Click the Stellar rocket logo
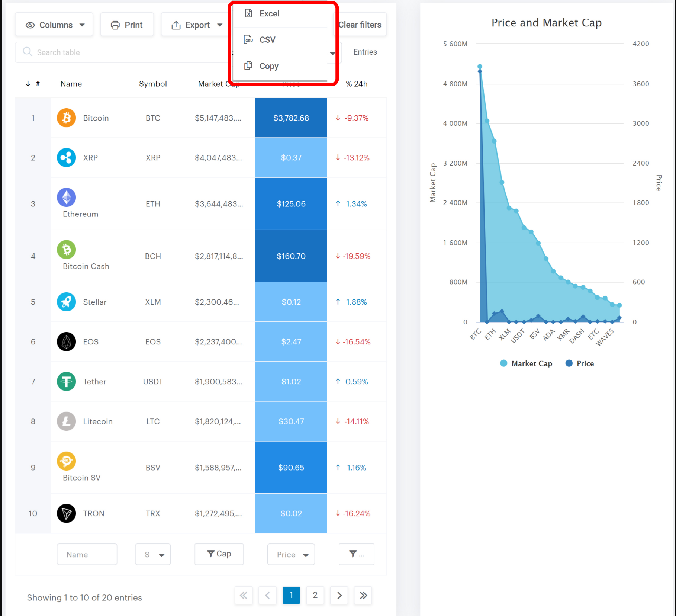 pos(66,302)
